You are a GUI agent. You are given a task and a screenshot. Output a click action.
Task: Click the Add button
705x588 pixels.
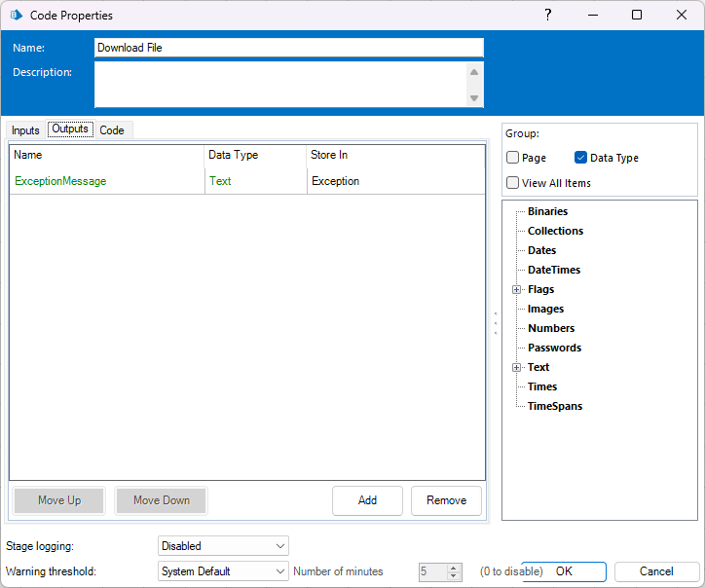[367, 500]
